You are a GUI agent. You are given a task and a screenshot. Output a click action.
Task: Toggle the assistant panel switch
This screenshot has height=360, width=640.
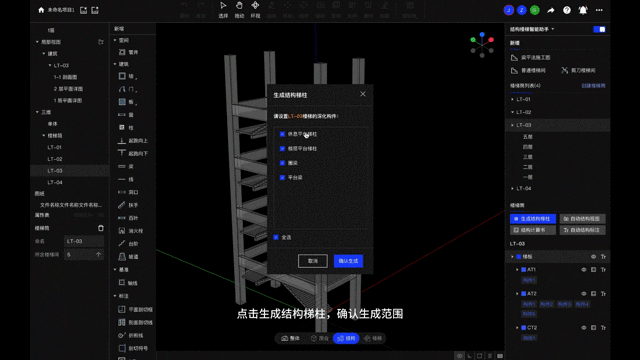point(599,29)
